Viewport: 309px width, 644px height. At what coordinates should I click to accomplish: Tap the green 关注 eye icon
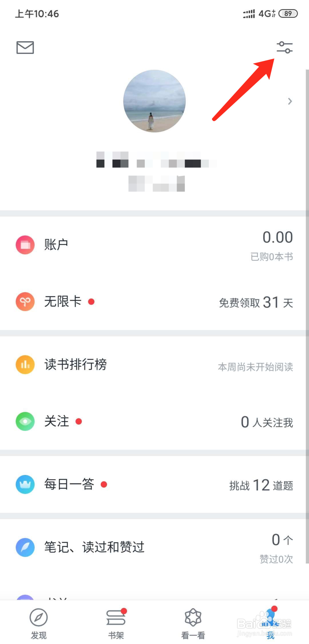pyautogui.click(x=25, y=421)
